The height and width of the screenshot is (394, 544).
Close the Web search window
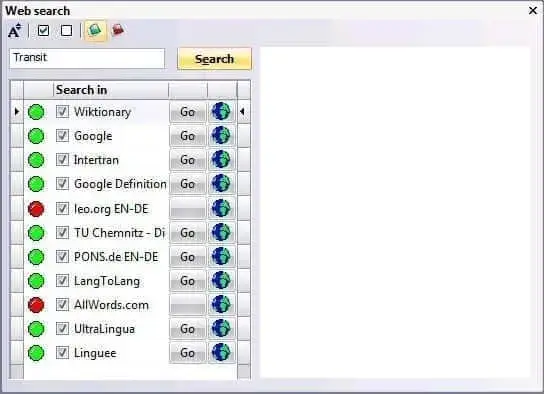tap(533, 11)
